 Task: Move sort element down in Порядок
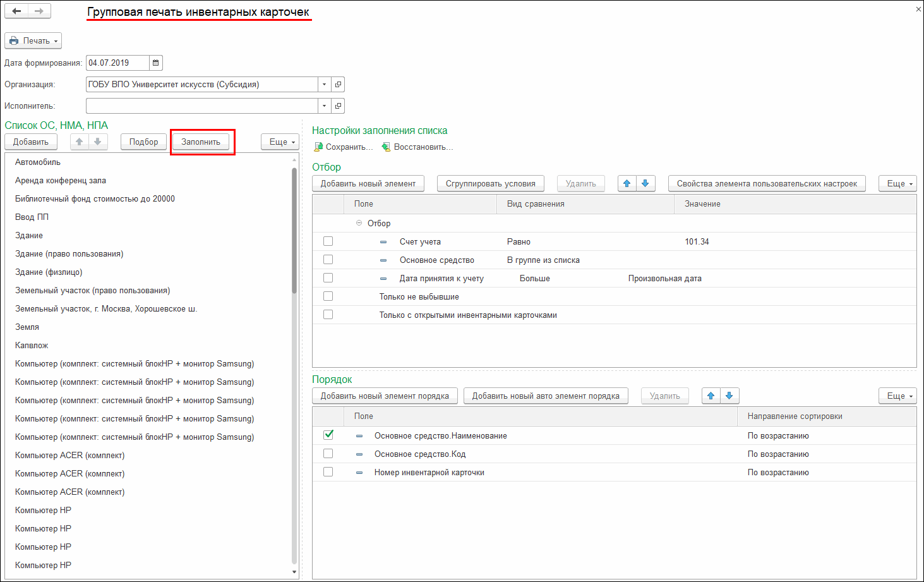[x=729, y=396]
